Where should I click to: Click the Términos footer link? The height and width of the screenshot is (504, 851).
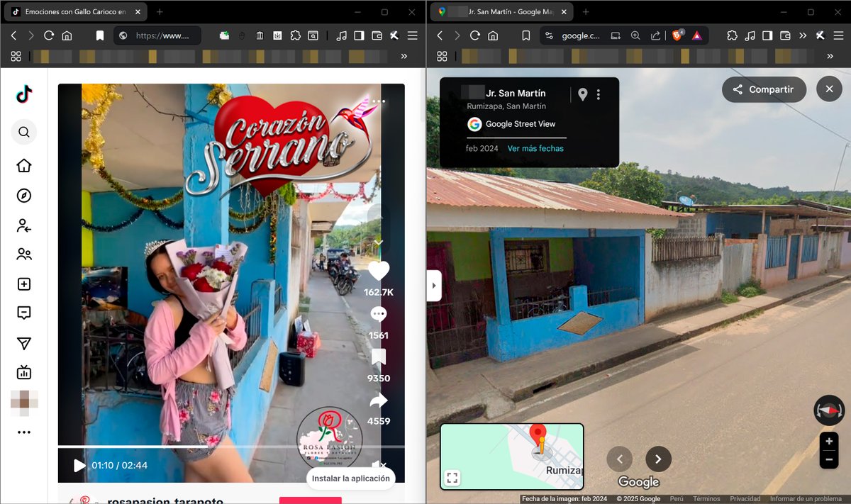(x=706, y=499)
